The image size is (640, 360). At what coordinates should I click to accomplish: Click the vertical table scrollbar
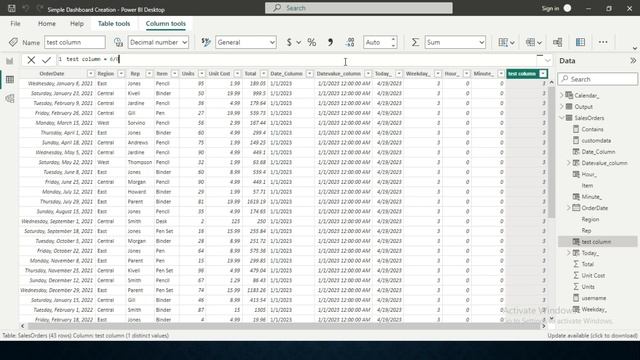point(551,153)
